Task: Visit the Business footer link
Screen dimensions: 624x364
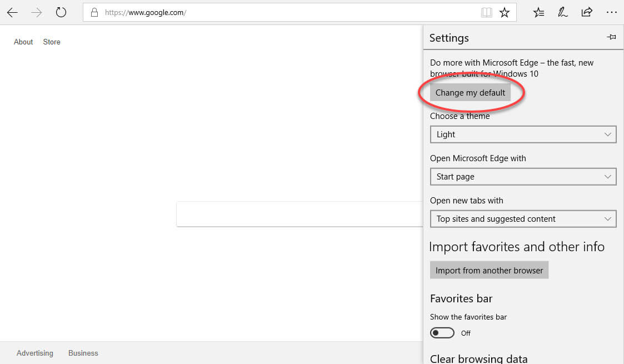Action: 83,353
